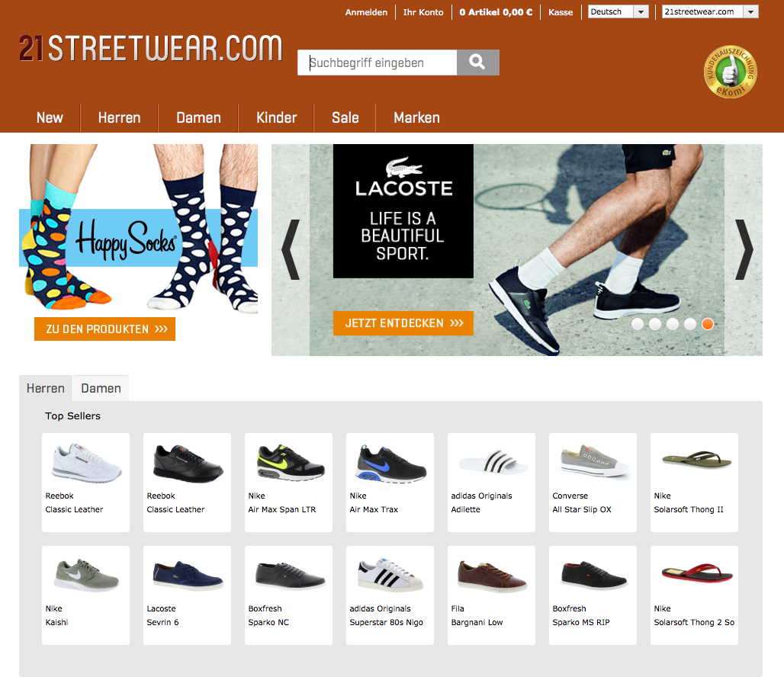The image size is (784, 693).
Task: Advance banner with right arrow
Action: point(744,249)
